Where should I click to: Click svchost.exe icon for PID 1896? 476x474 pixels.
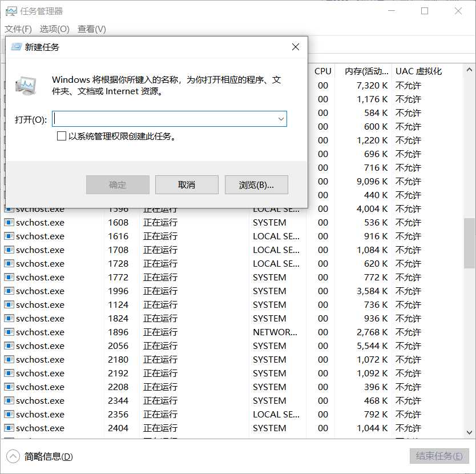click(x=9, y=332)
